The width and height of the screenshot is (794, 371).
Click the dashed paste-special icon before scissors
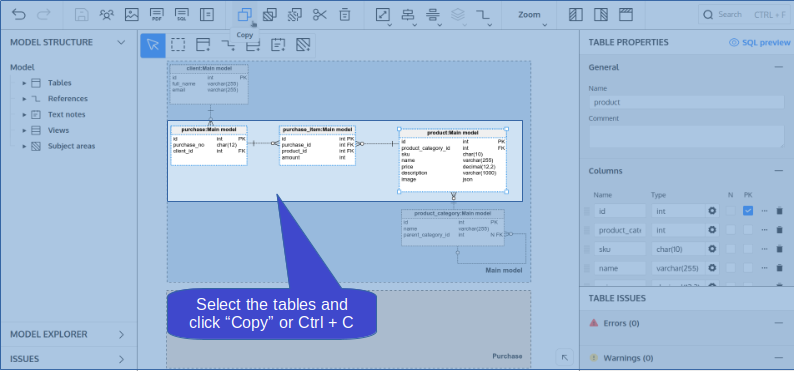coord(295,15)
